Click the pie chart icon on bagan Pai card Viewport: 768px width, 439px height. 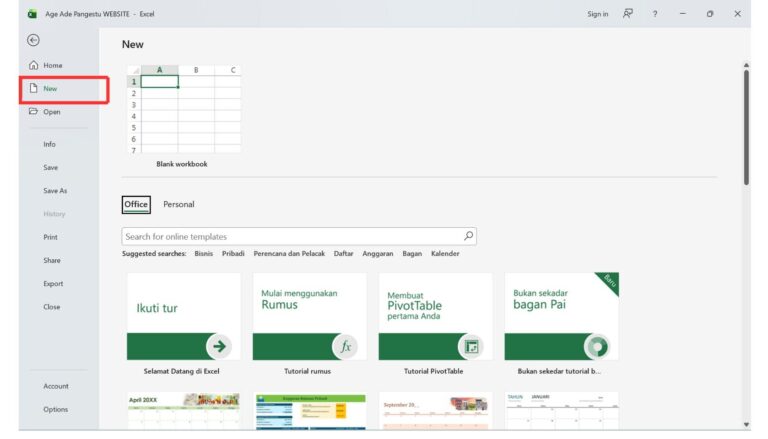click(597, 346)
